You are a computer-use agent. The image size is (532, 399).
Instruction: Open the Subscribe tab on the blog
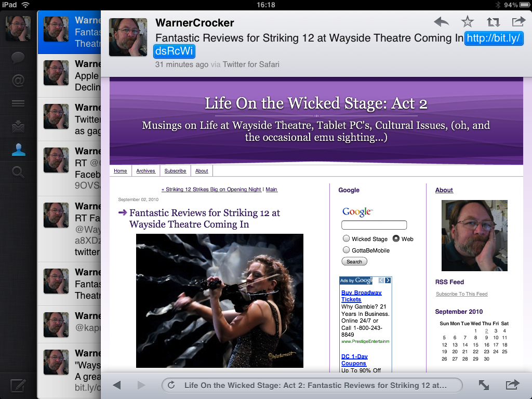point(175,170)
